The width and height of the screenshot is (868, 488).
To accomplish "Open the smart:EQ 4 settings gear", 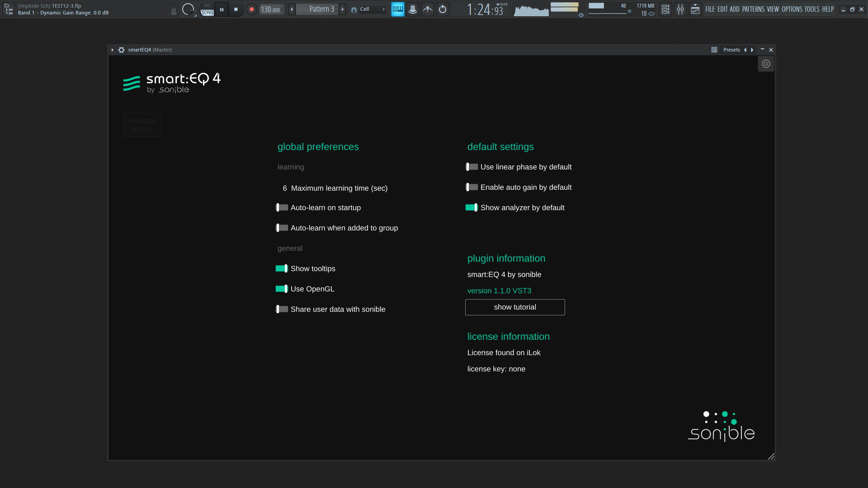I will (x=766, y=64).
